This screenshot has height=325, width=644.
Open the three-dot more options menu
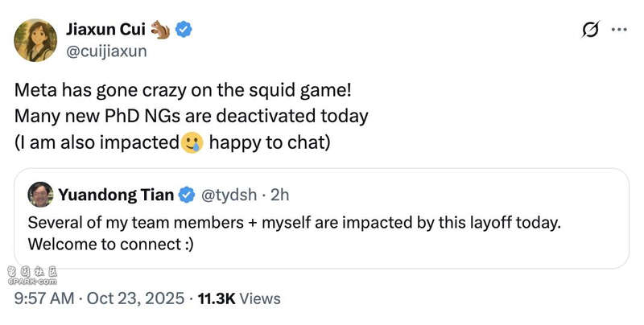tap(619, 31)
